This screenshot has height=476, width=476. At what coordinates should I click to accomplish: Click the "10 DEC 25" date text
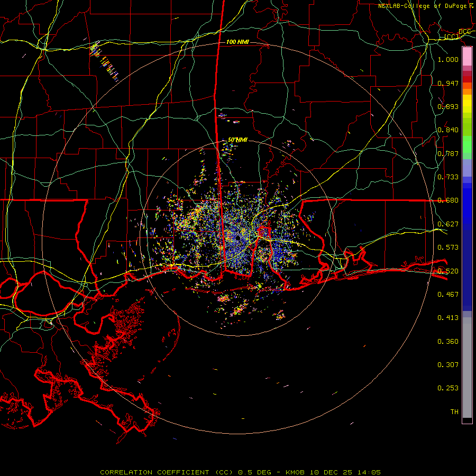331,472
